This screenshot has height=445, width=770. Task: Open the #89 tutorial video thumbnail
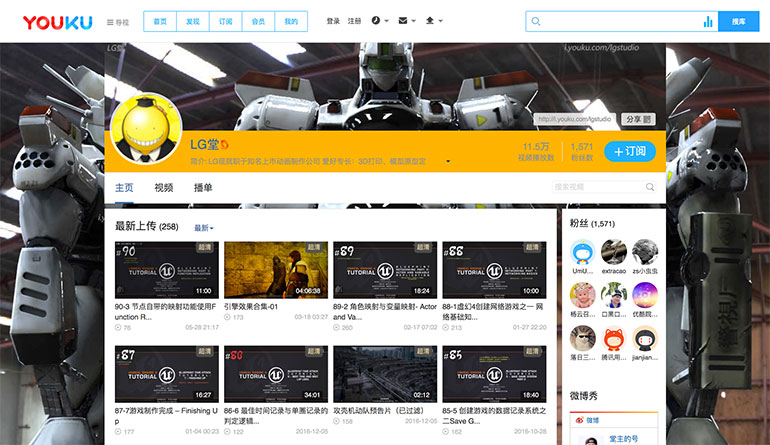tap(385, 270)
